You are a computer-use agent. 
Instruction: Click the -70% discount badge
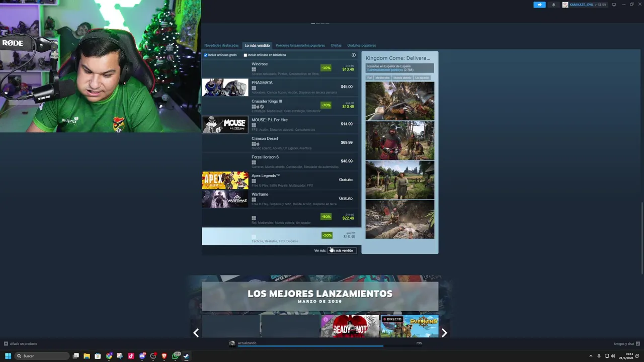326,105
